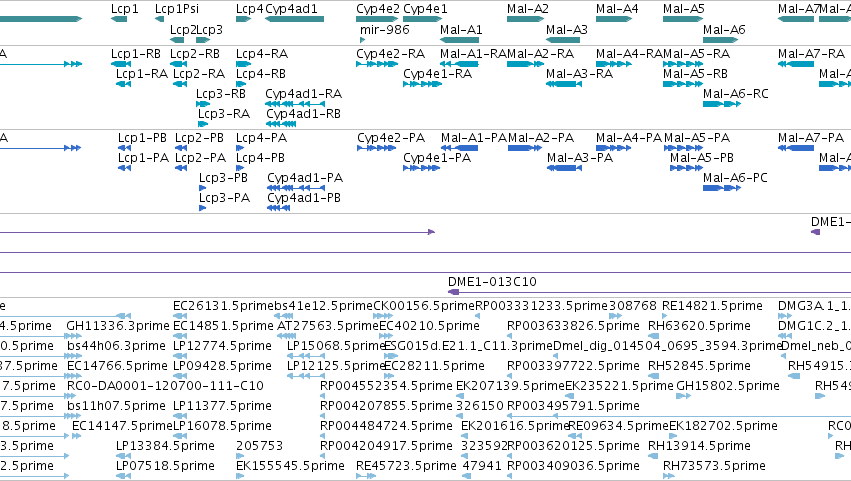Click the Cyp4e1-RA transcript label

pyautogui.click(x=437, y=74)
